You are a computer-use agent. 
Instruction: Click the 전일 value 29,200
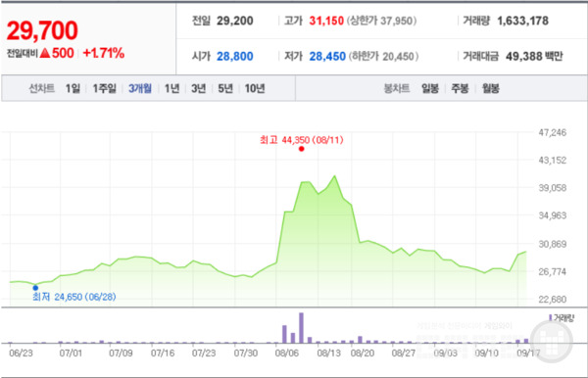click(x=235, y=21)
